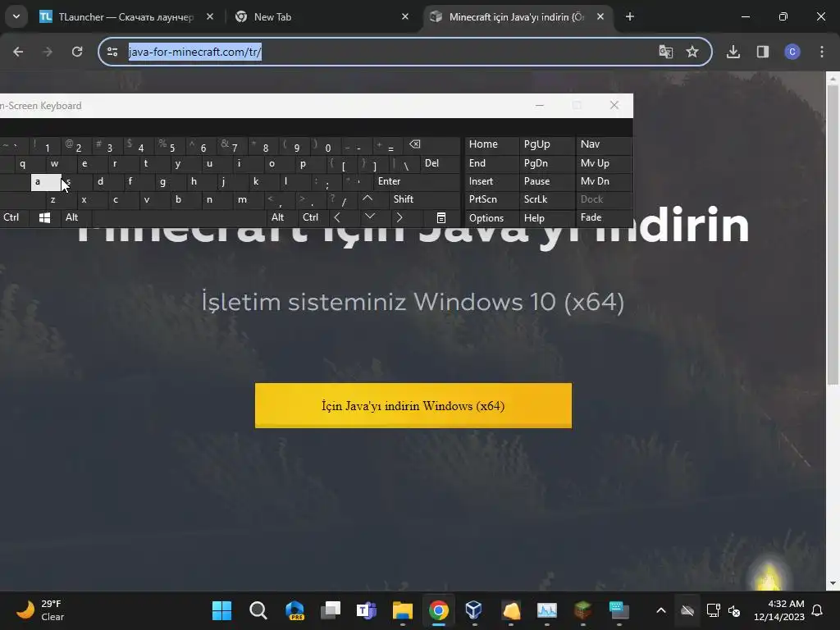840x630 pixels.
Task: Click the Home key on On-Screen Keyboard
Action: point(491,144)
